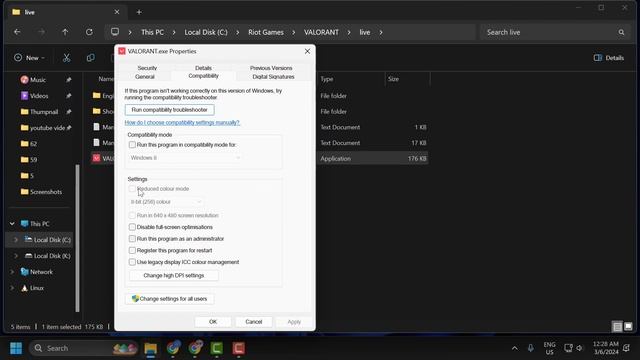
Task: Click OK in Properties dialog
Action: coord(213,322)
